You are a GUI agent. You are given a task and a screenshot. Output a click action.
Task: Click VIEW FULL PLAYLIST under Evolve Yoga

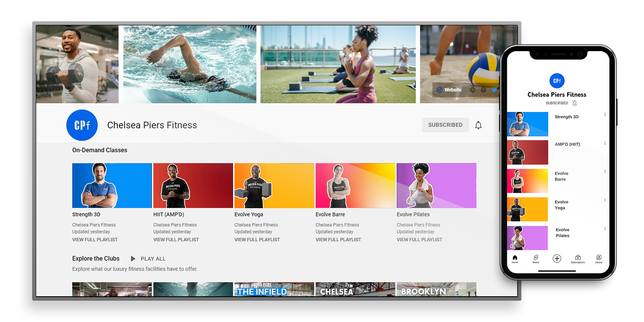click(x=257, y=239)
